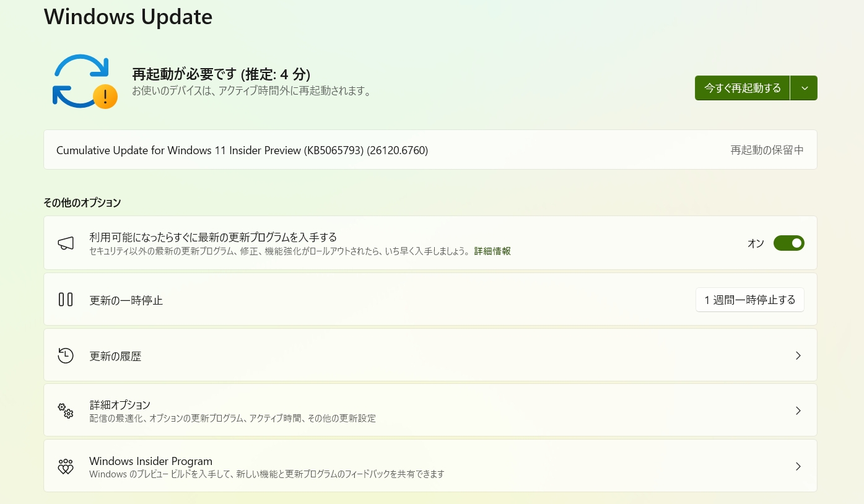Click the オン label beside the toggle

click(x=756, y=243)
